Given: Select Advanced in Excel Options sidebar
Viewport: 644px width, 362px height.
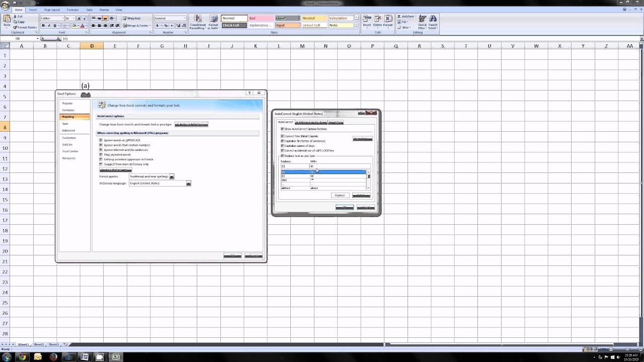Looking at the screenshot, I should coord(68,131).
